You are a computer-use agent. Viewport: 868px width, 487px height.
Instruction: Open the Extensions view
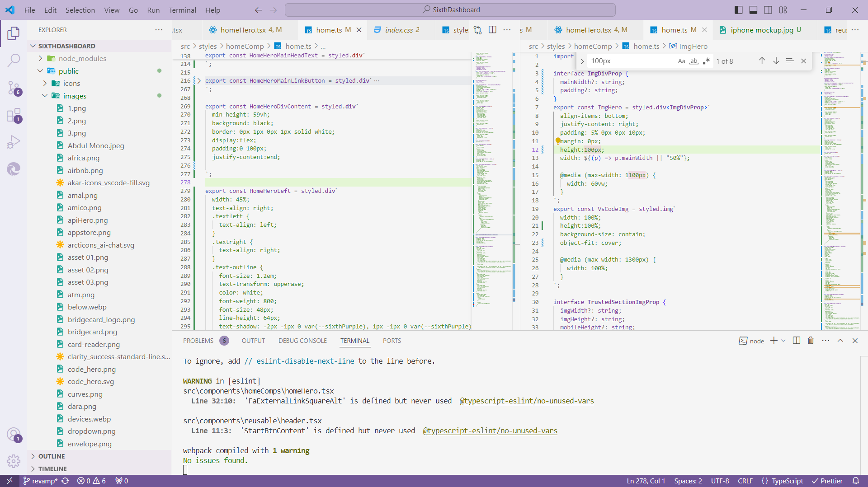[14, 115]
